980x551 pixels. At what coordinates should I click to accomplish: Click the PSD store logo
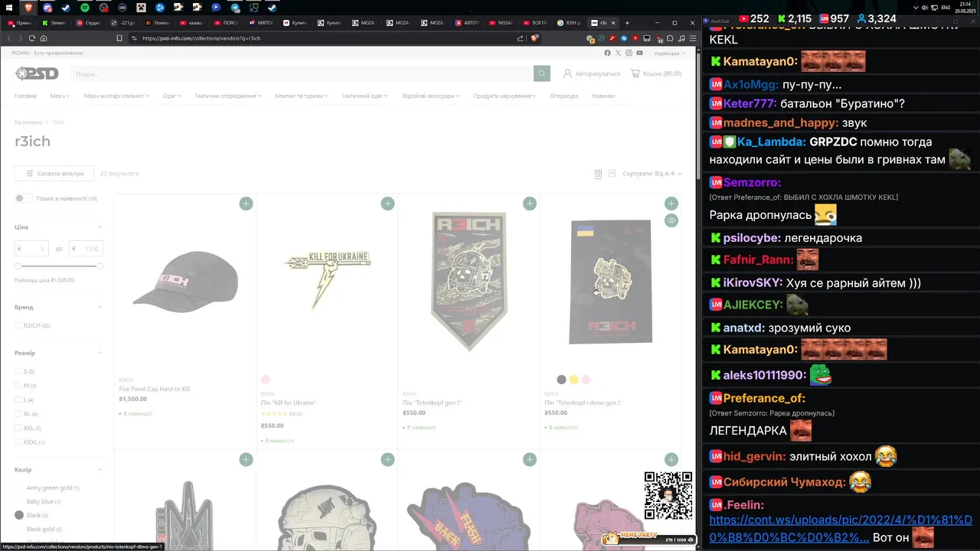[x=37, y=73]
